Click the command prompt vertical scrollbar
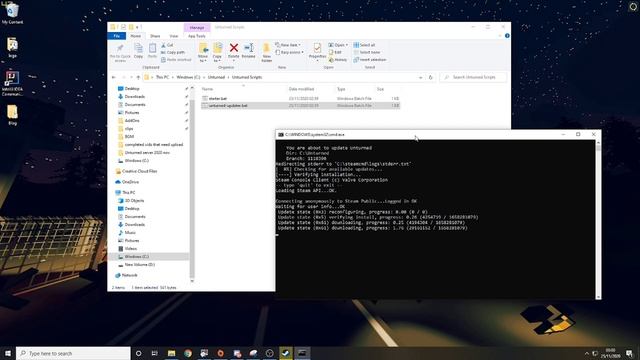Viewport: 640px width, 360px height. click(x=598, y=220)
